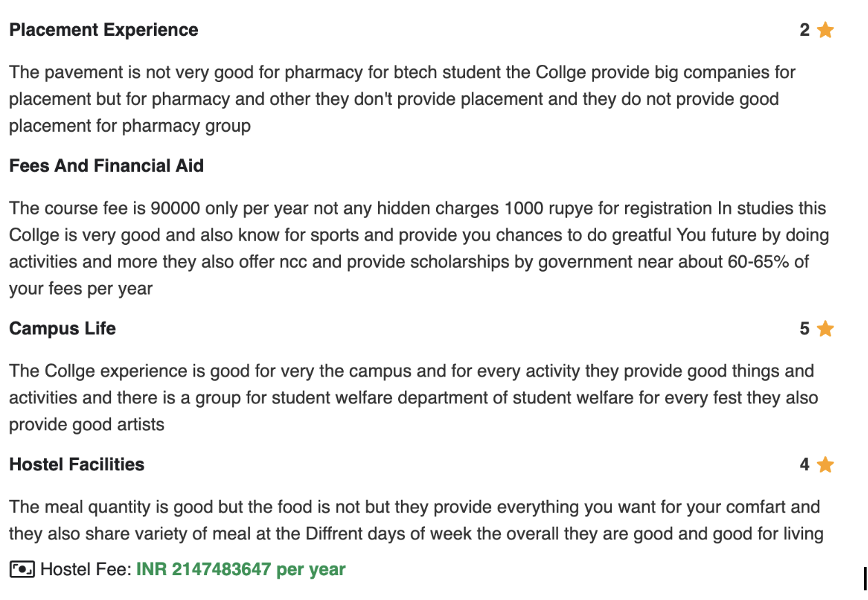Click the star icon beside Hostel Facilities rating

pyautogui.click(x=825, y=465)
